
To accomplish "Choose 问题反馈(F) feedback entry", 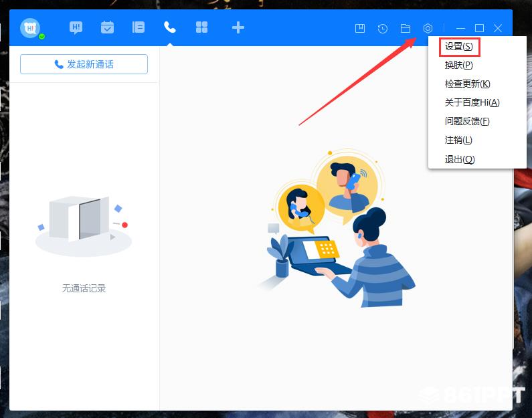I will pos(467,121).
